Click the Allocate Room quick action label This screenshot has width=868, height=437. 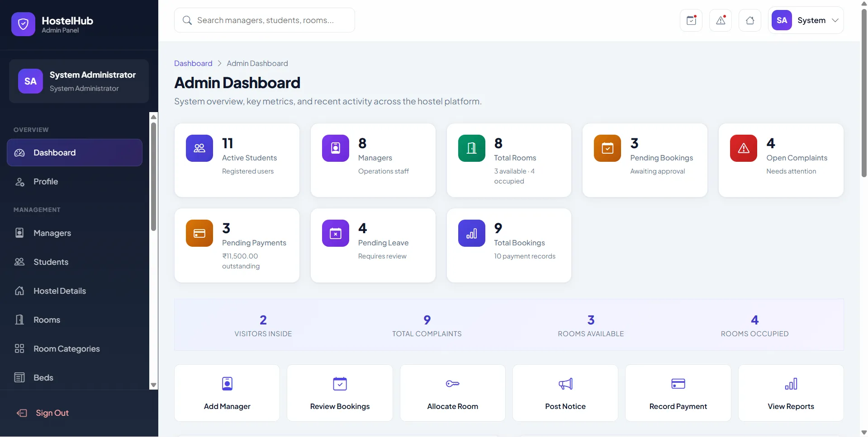click(x=453, y=406)
